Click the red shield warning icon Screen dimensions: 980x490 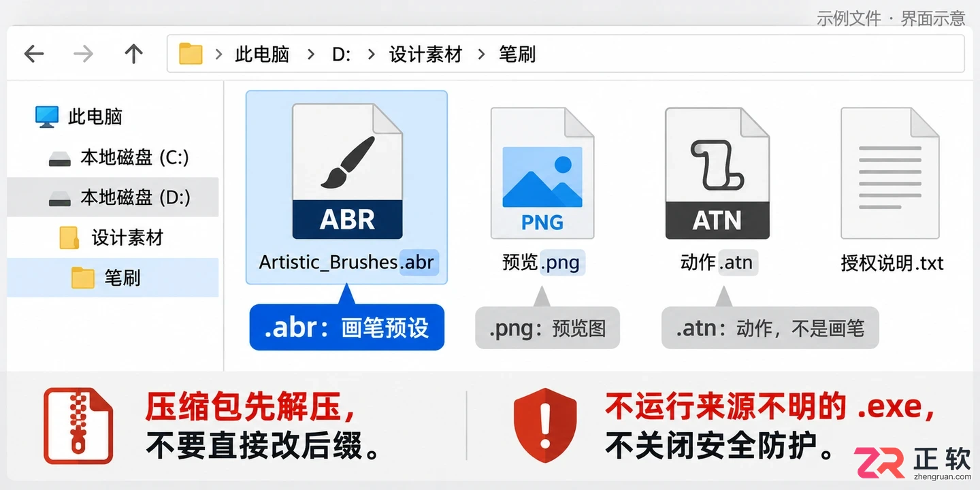coord(545,425)
